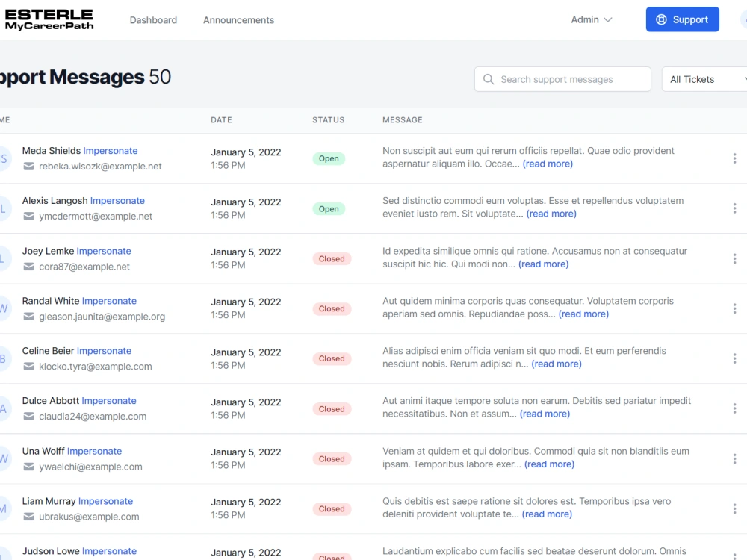The image size is (747, 560).
Task: Click envelope icon beside rebeka.wisozk@example.net
Action: point(29,167)
